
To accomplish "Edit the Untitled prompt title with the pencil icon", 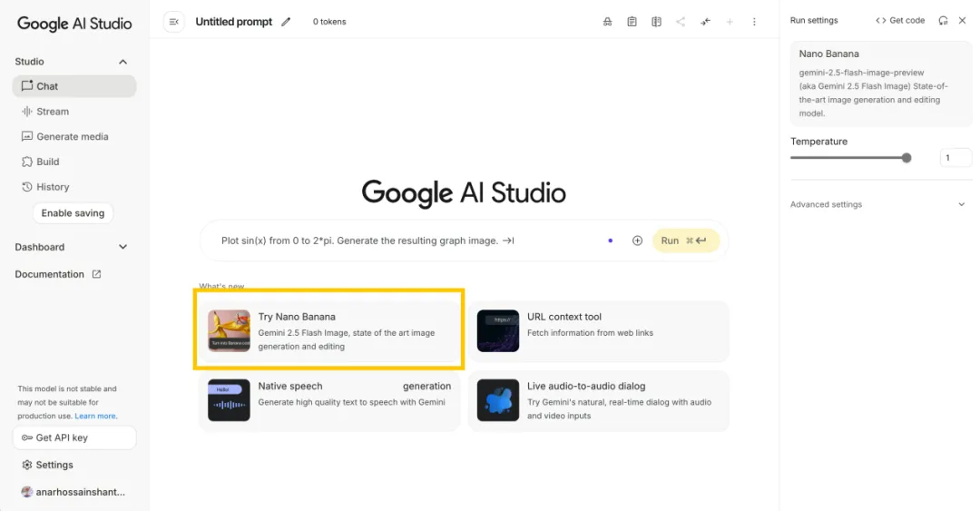I will (286, 22).
